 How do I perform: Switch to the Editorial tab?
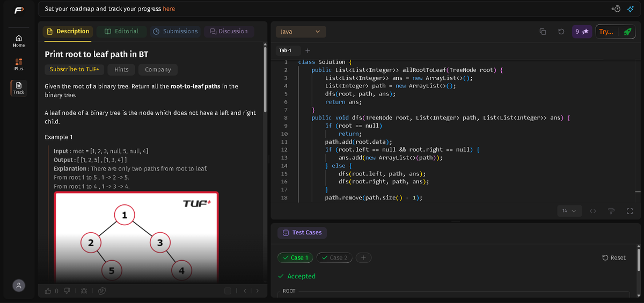click(x=121, y=32)
